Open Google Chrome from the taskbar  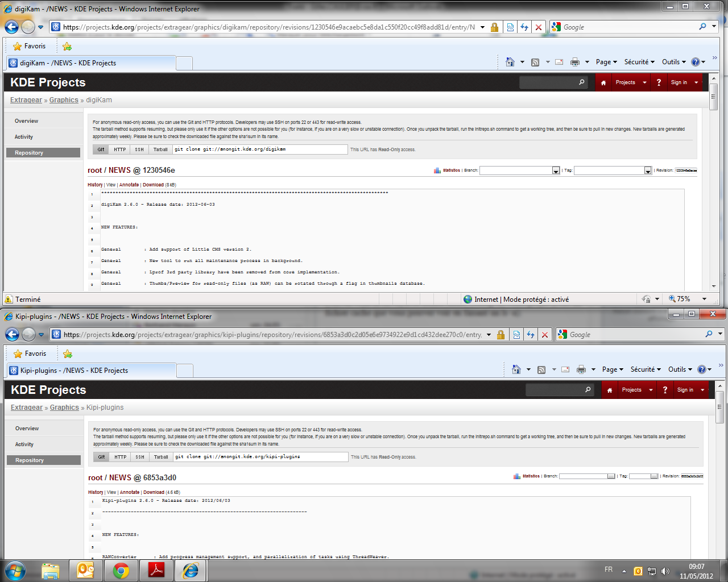pos(121,570)
